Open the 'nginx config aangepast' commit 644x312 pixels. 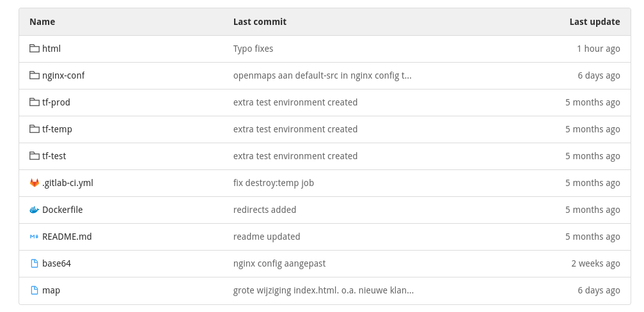click(279, 263)
